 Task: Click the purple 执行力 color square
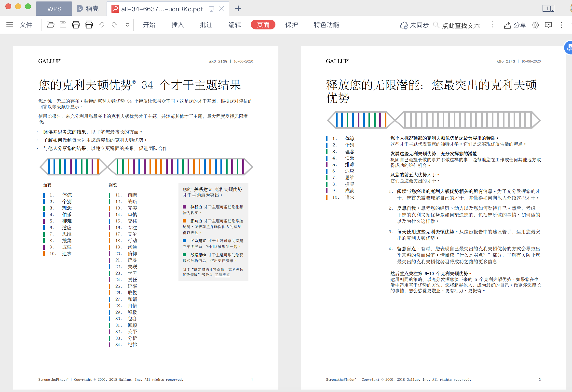click(184, 207)
